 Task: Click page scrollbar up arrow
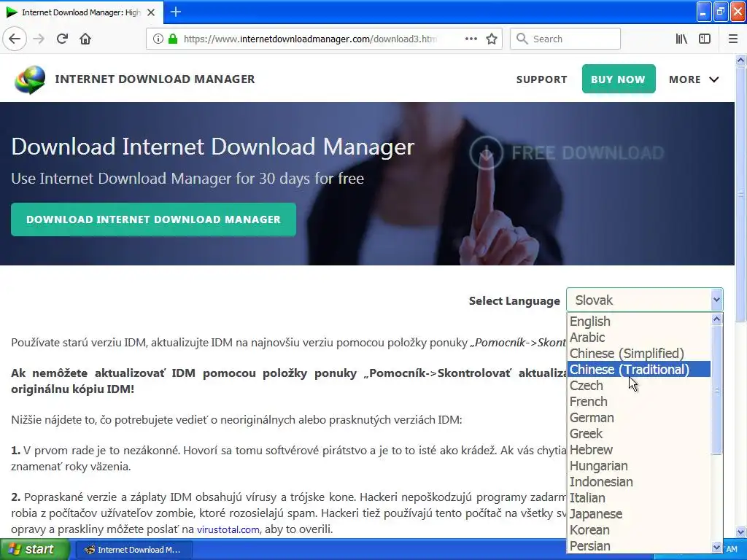(741, 60)
